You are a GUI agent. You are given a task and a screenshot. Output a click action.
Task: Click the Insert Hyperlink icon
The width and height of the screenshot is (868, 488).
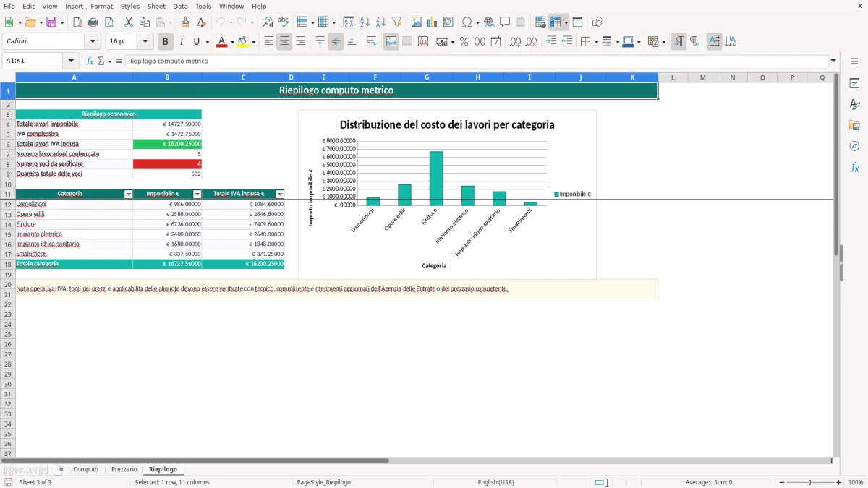(x=489, y=22)
